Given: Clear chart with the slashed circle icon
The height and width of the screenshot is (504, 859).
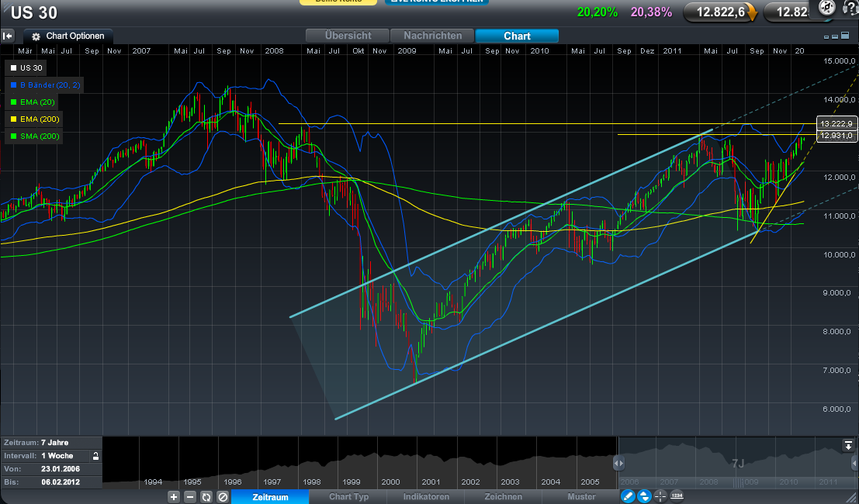Looking at the screenshot, I should pos(223,497).
